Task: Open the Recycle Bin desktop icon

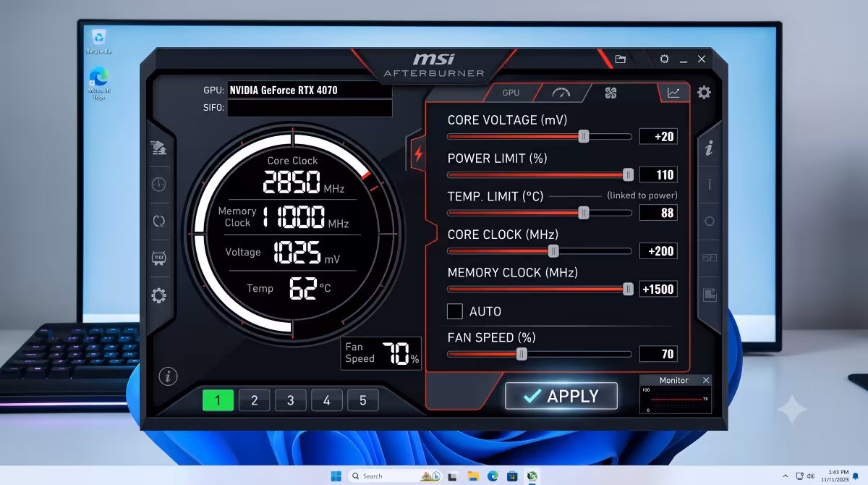Action: 99,41
